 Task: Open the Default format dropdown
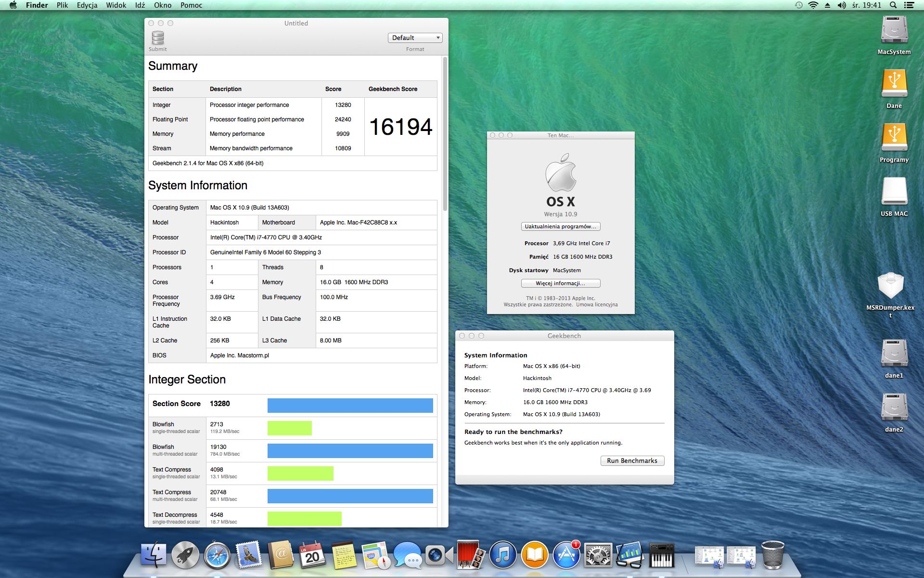415,38
